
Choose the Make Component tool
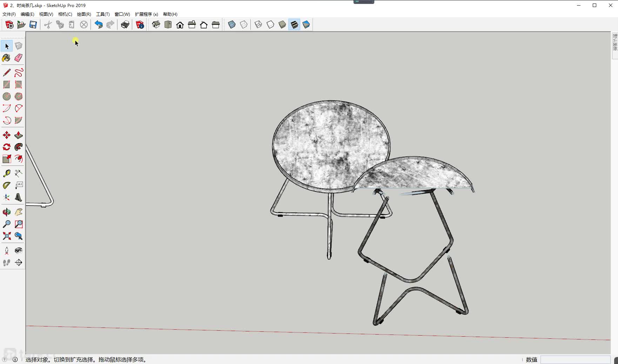(x=19, y=46)
